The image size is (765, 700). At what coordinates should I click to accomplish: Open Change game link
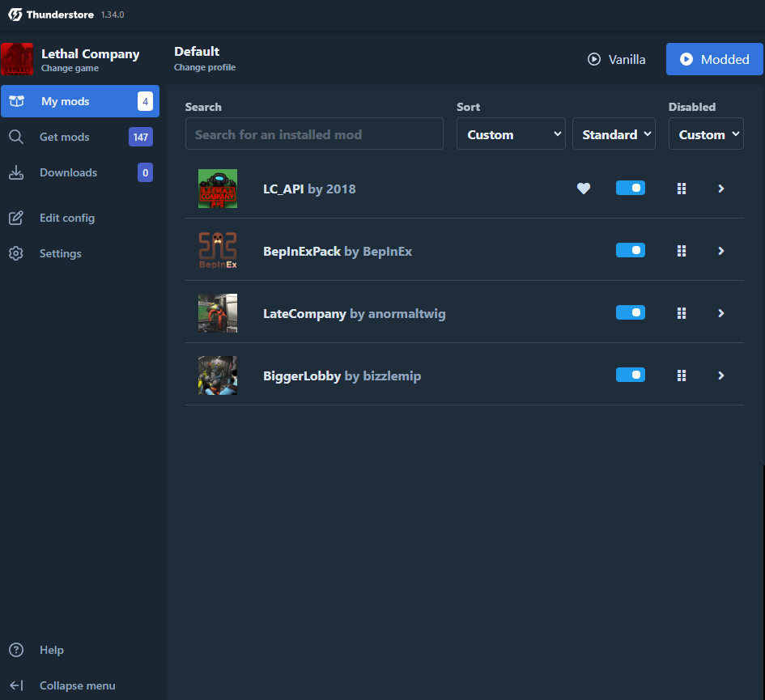(x=70, y=68)
